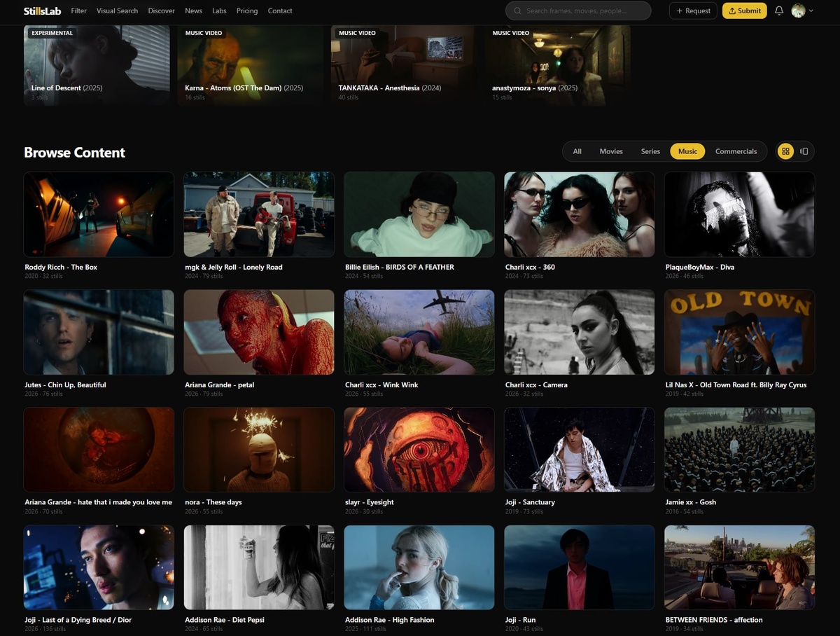Image resolution: width=840 pixels, height=636 pixels.
Task: Select the Commercials content filter
Action: 736,151
